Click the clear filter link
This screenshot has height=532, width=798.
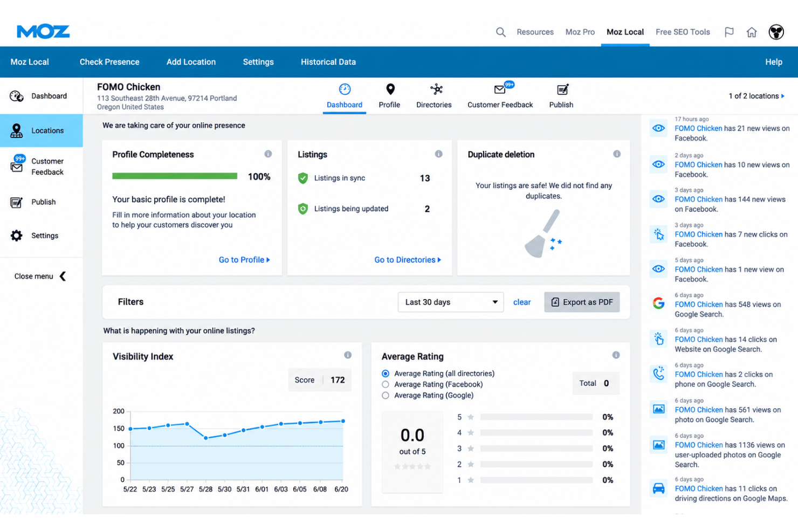522,302
